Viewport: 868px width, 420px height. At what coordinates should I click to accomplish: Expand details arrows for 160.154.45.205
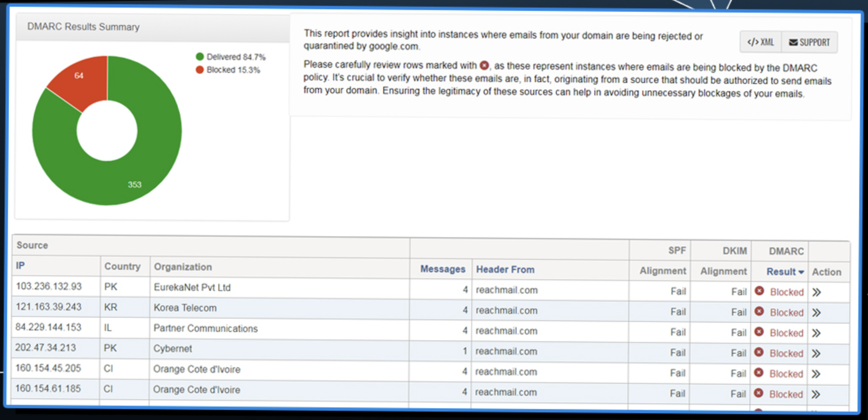pos(816,374)
